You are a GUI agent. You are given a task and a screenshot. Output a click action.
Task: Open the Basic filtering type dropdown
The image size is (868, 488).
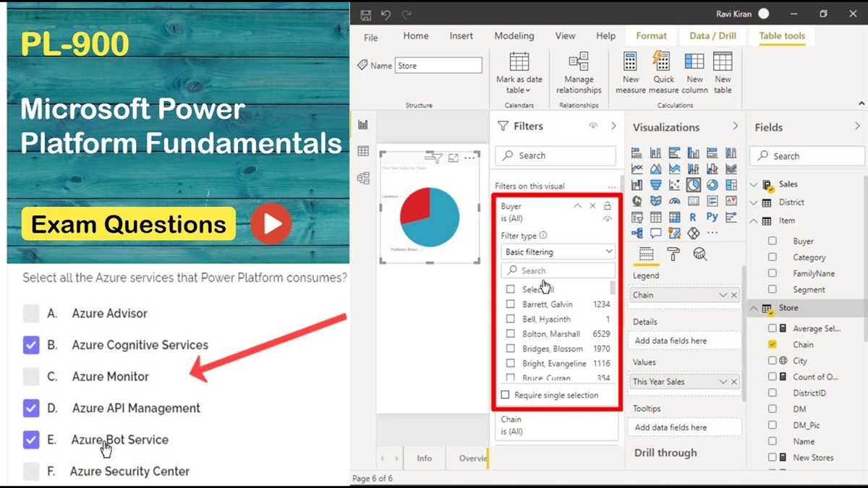click(x=558, y=252)
